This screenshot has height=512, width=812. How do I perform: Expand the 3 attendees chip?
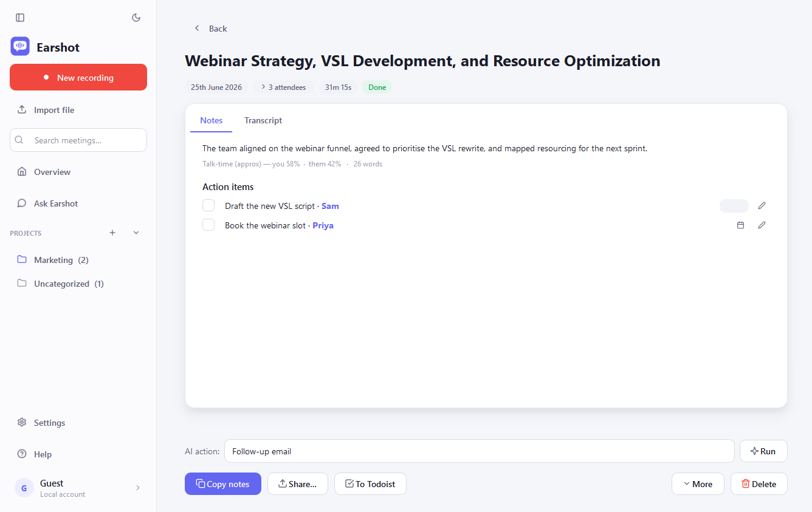tap(283, 87)
